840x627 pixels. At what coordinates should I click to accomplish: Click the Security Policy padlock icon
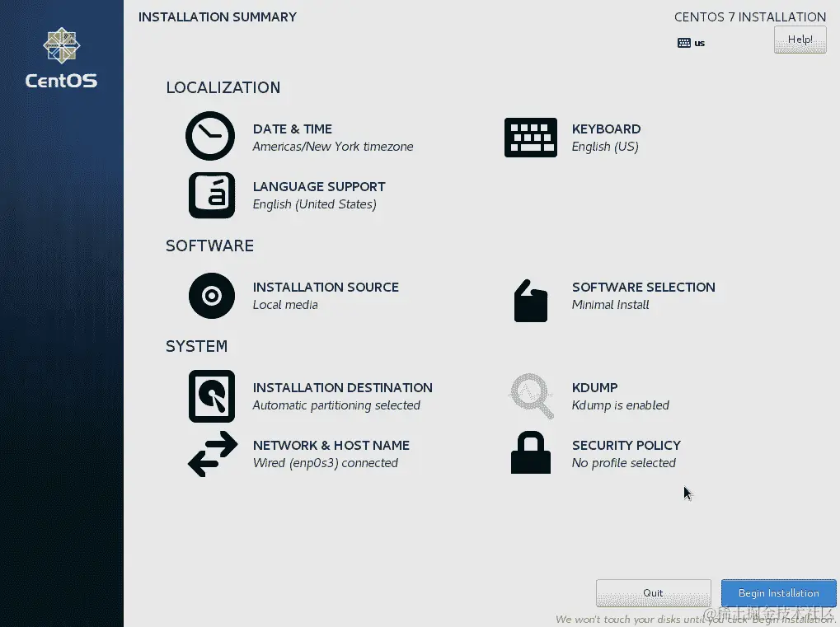click(530, 452)
